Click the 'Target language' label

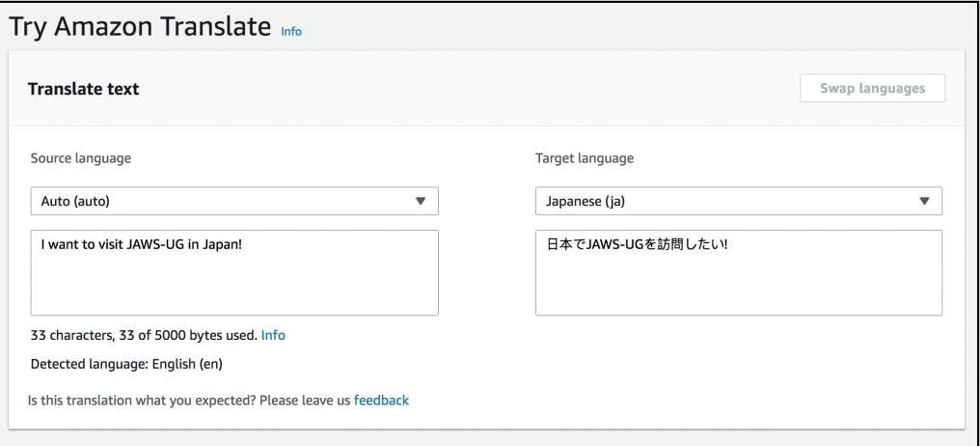(585, 158)
